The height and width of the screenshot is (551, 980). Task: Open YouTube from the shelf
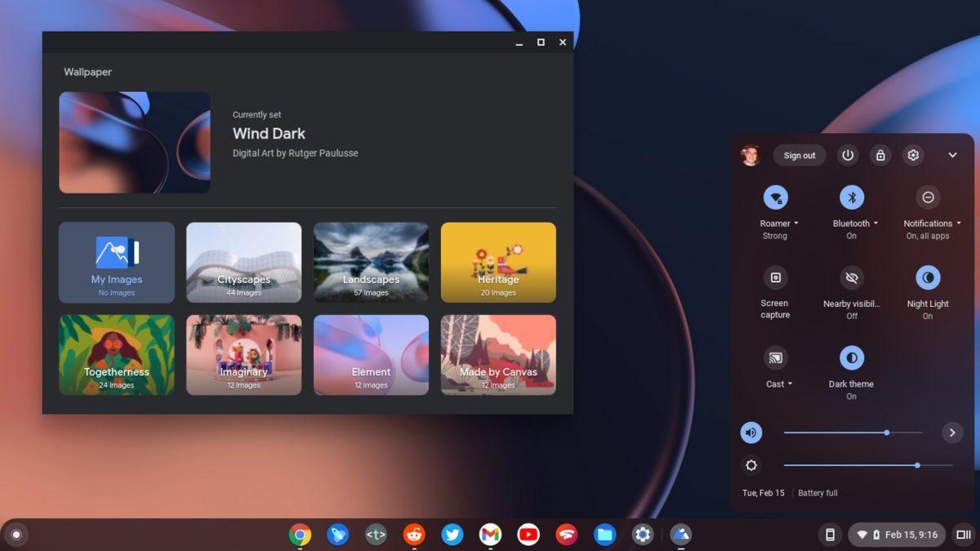click(x=528, y=535)
